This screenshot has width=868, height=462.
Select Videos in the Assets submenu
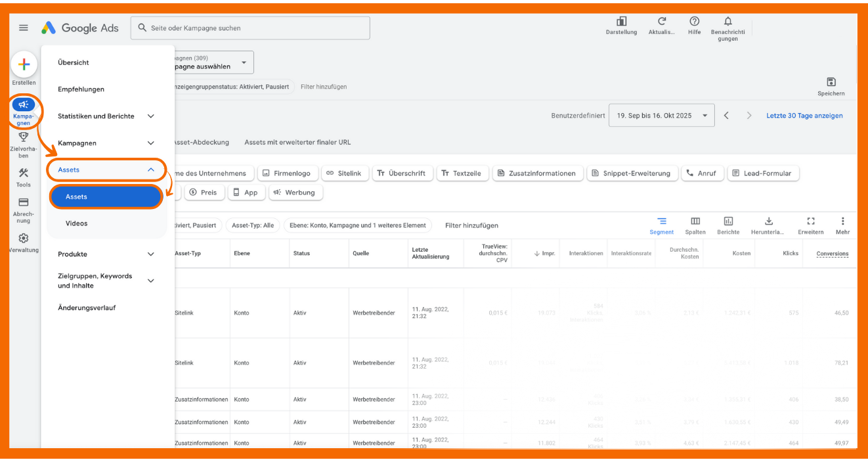tap(76, 223)
